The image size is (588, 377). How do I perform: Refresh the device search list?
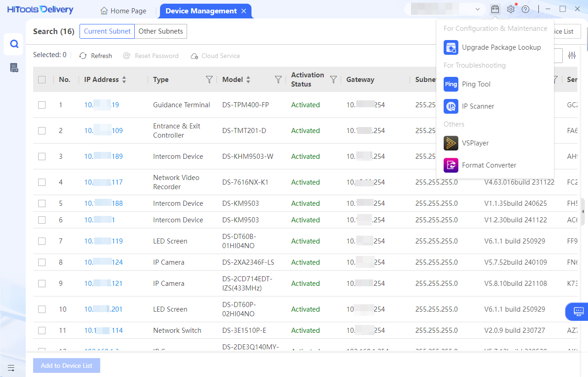(x=96, y=56)
